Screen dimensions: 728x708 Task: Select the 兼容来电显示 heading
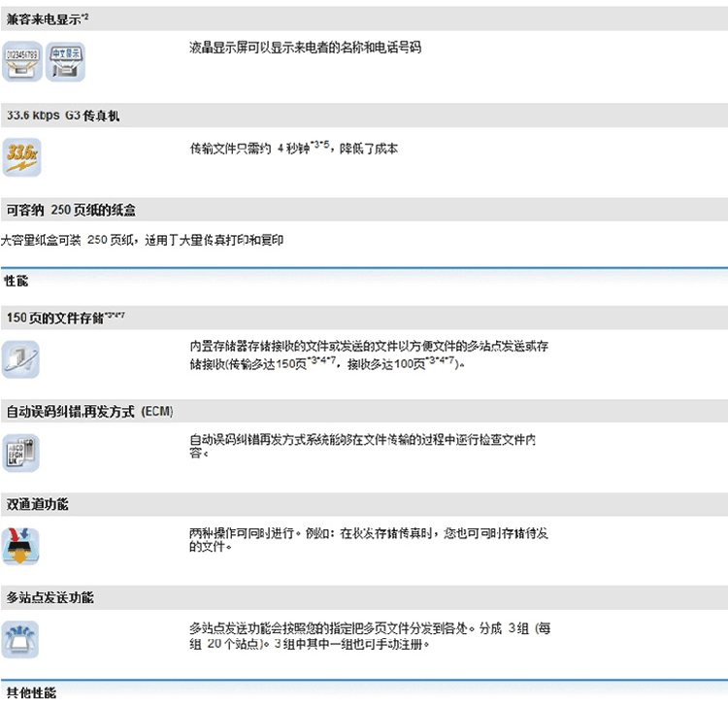click(x=48, y=19)
